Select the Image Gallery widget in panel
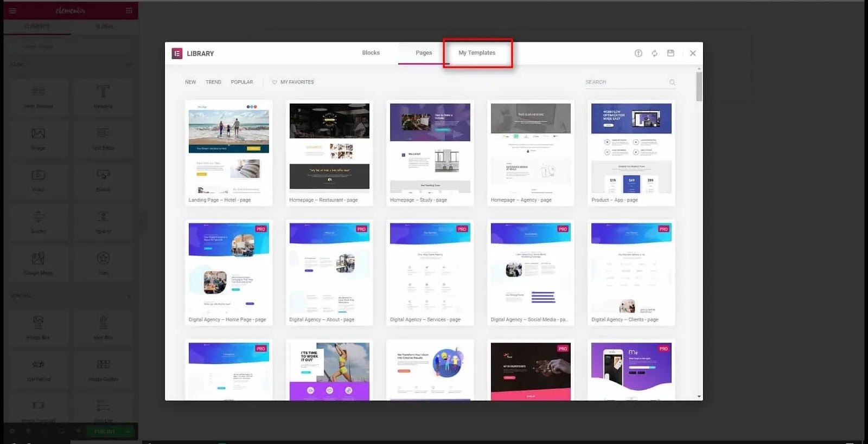 (103, 369)
